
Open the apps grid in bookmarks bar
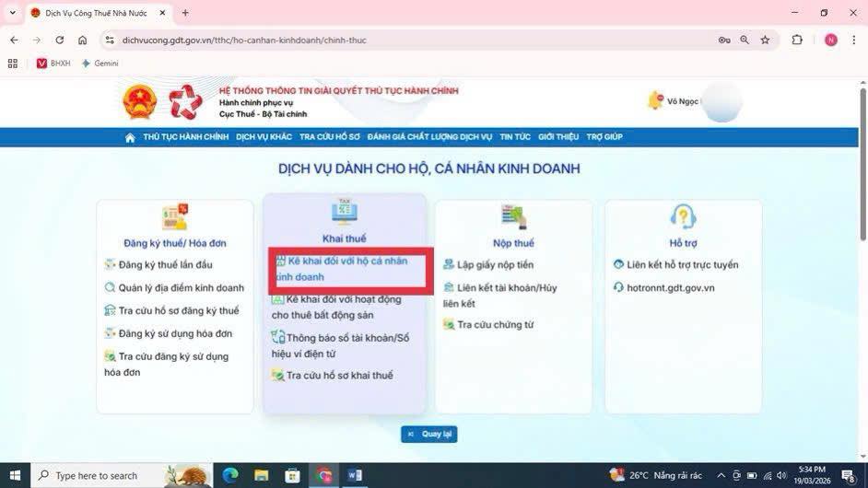click(13, 64)
